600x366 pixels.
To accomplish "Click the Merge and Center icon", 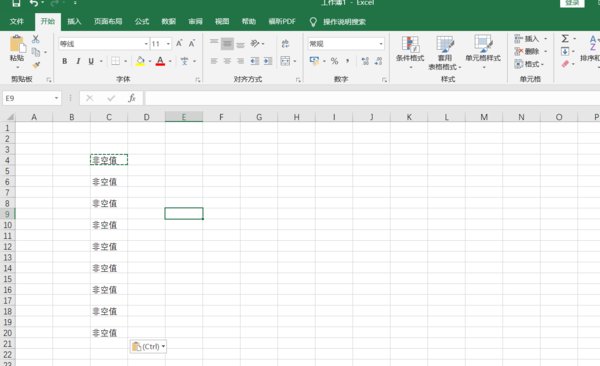I will [x=285, y=61].
